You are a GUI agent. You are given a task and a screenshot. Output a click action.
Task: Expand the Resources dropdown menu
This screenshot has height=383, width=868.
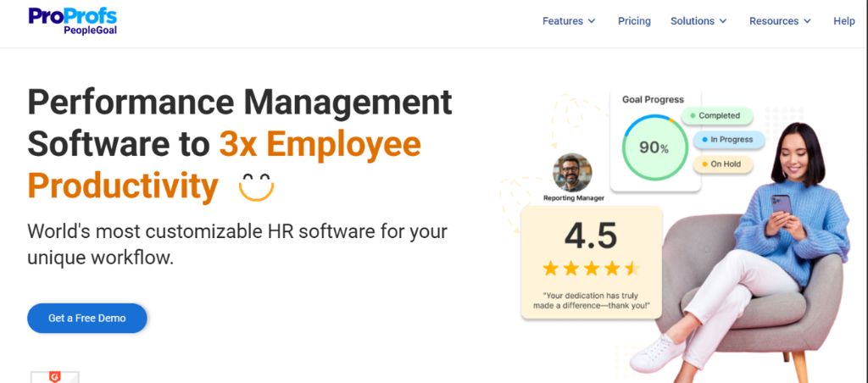click(x=780, y=21)
